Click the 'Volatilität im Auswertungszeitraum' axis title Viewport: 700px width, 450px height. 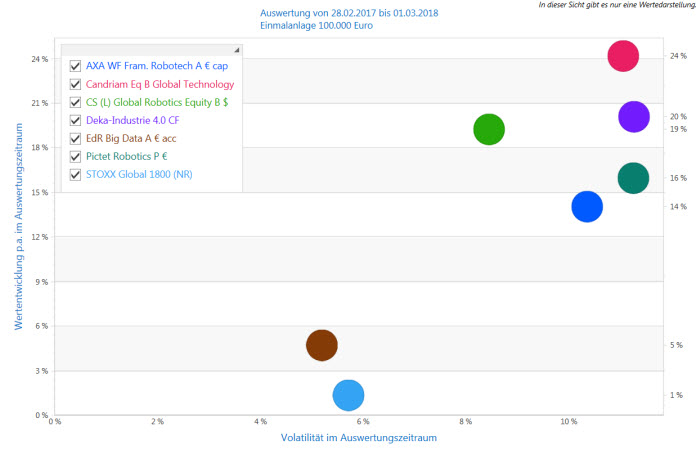(360, 437)
